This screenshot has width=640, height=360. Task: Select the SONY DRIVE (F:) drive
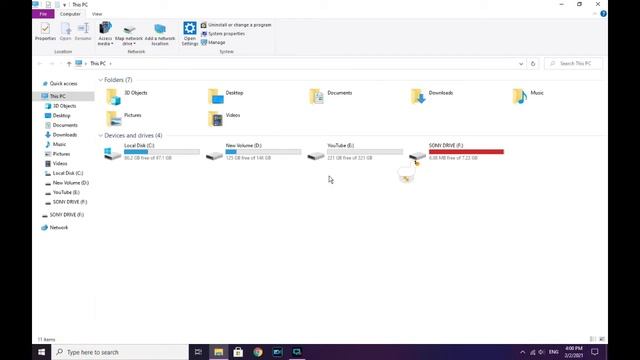[x=457, y=151]
